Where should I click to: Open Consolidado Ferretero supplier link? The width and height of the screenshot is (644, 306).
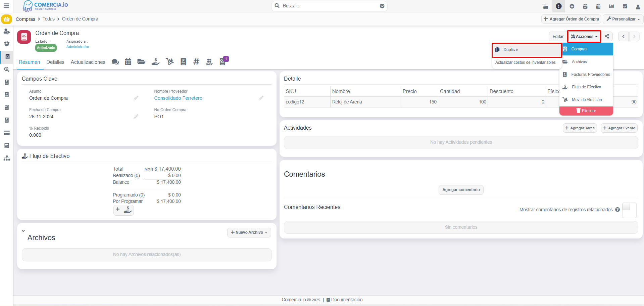click(178, 98)
